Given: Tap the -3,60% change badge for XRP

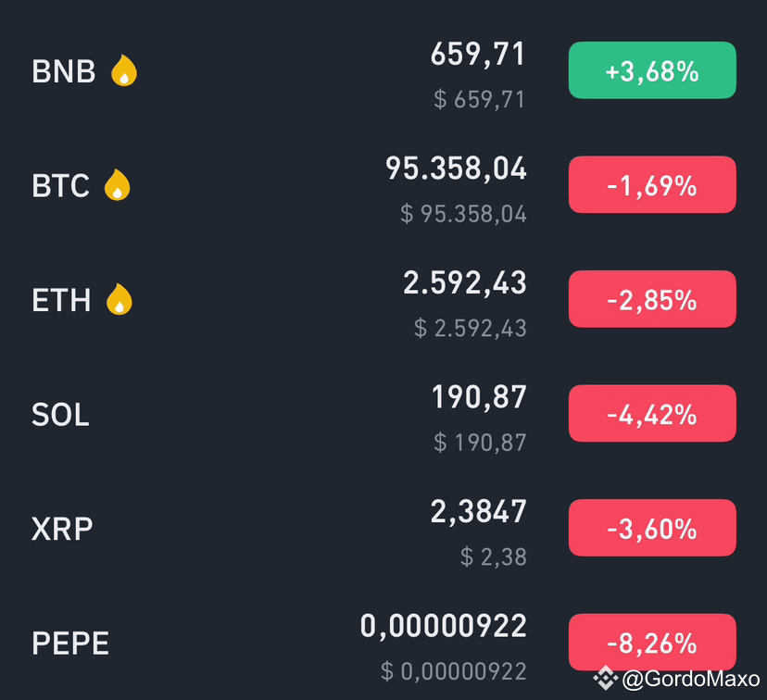Looking at the screenshot, I should (x=652, y=528).
